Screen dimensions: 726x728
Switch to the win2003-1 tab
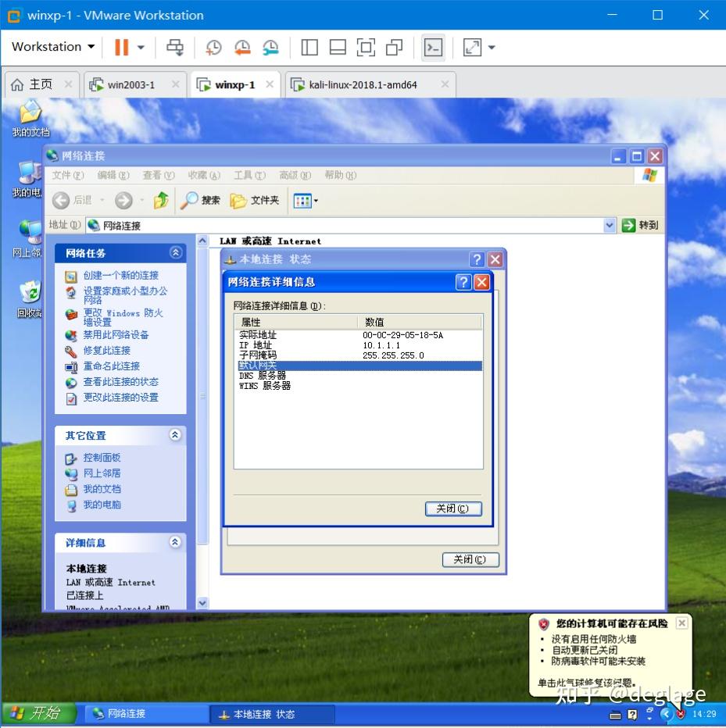(131, 84)
